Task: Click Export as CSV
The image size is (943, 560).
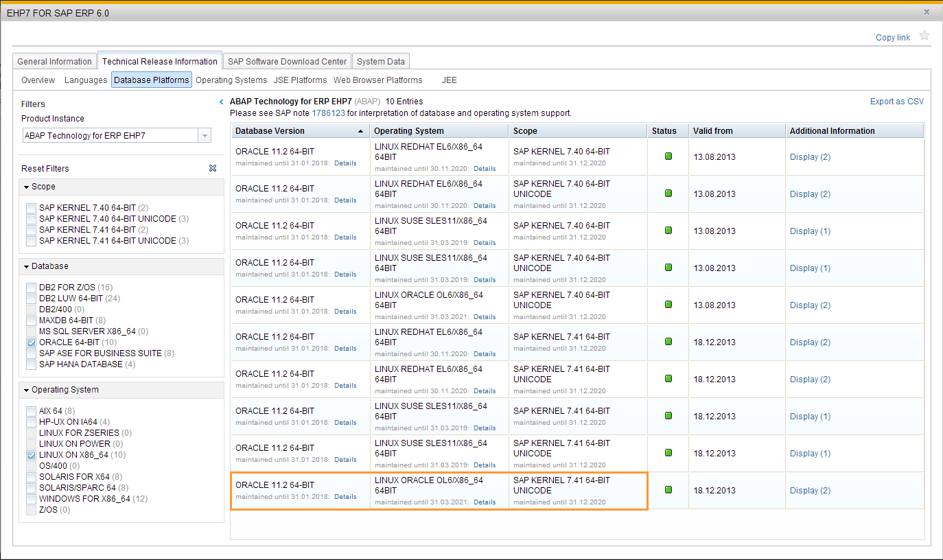Action: coord(897,102)
